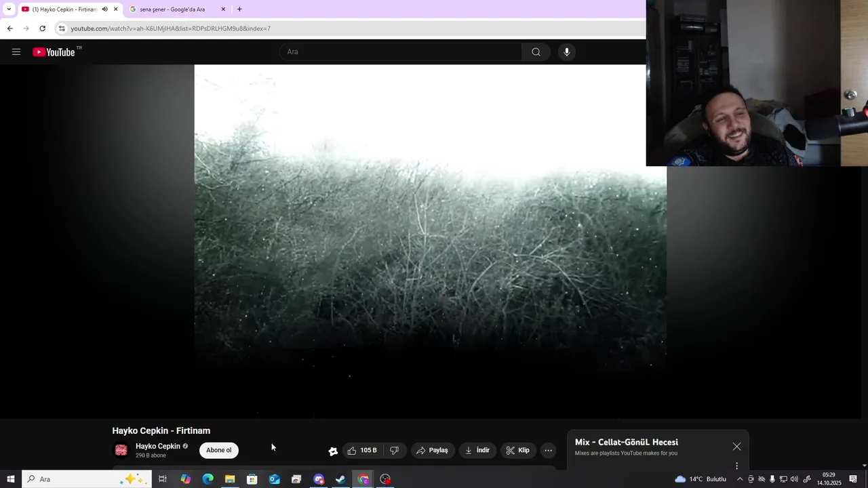Open Steam from the taskbar

coord(340,479)
